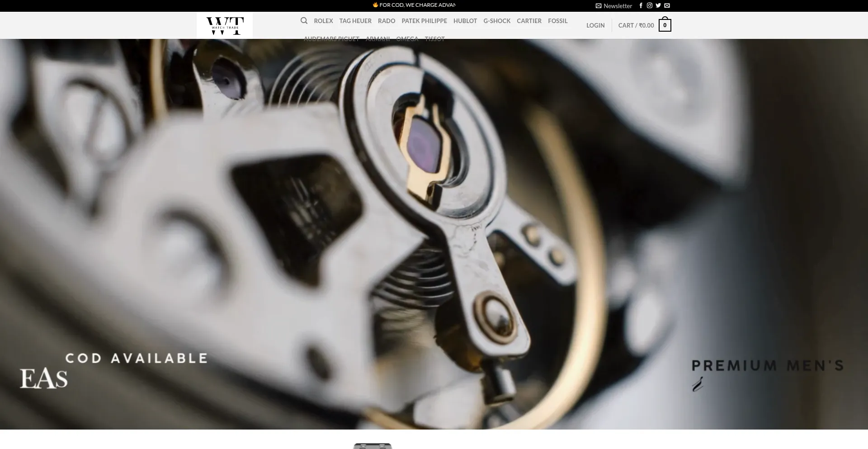
Task: Browse Patek Philippe watches
Action: [x=424, y=21]
